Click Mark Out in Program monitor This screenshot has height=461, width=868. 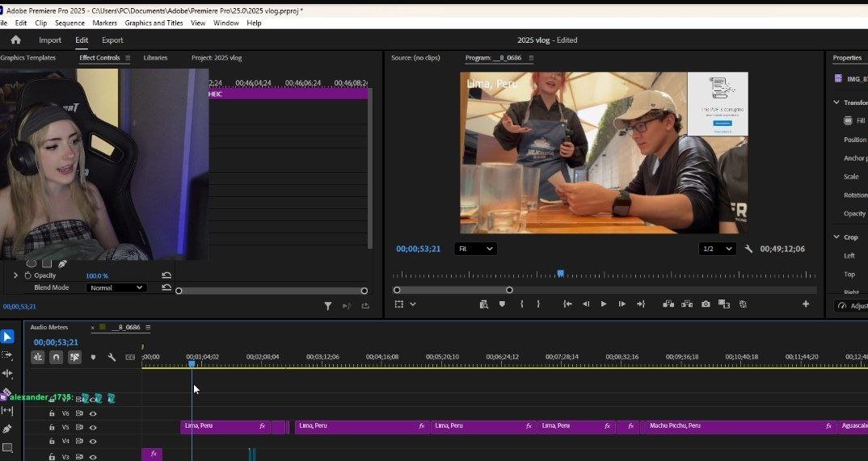point(538,304)
